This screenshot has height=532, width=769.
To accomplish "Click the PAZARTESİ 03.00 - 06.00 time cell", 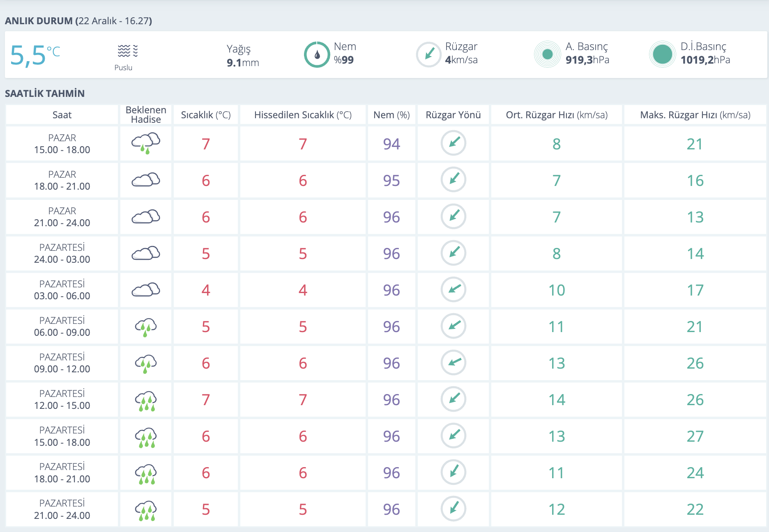I will tap(62, 290).
